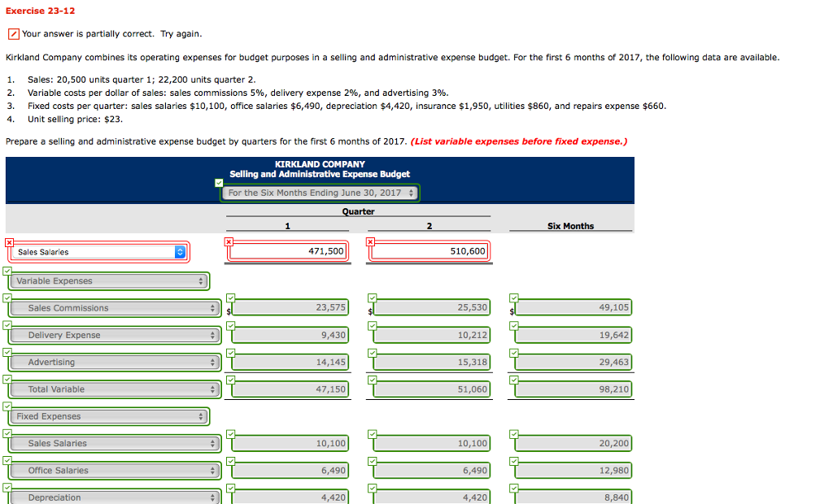
Task: Click the green check above the Fixed Expenses selector
Action: [8, 405]
